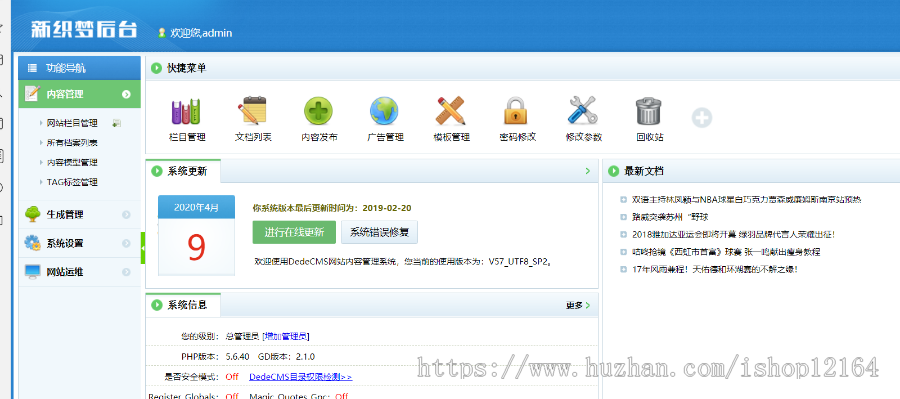Click the 2020年4月 calendar header

click(x=196, y=207)
